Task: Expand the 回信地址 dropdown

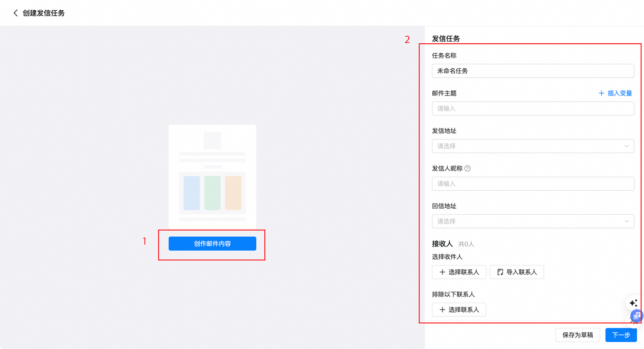Action: [533, 221]
